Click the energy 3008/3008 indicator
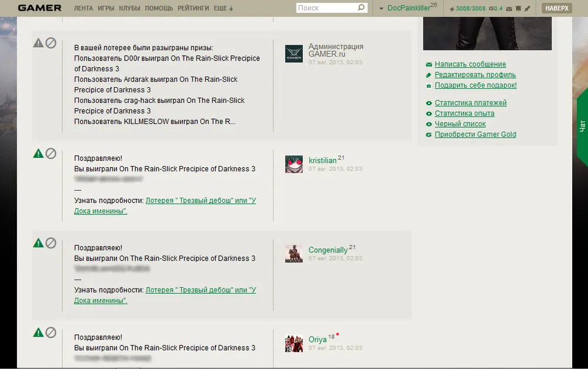 [467, 8]
